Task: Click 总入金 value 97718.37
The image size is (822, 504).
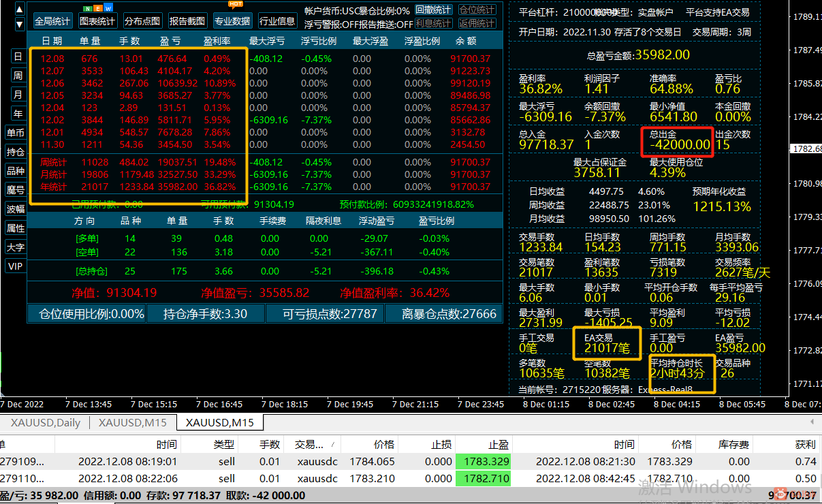Action: tap(546, 144)
